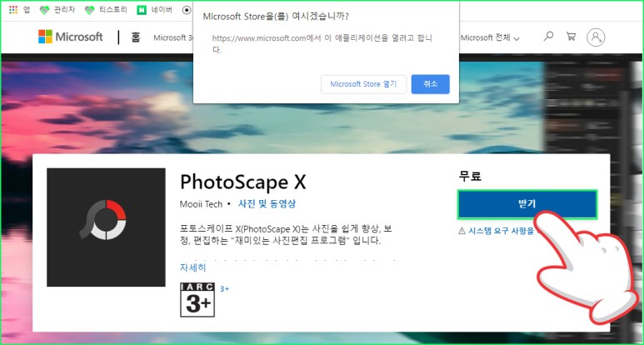Click the 무료 price text
Screen dimensions: 644x345
coord(470,177)
